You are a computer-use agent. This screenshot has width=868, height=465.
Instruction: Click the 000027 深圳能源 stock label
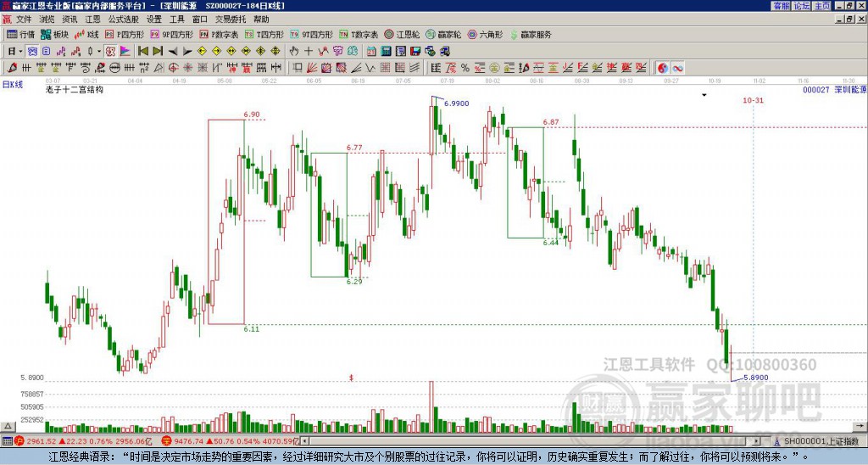(834, 89)
